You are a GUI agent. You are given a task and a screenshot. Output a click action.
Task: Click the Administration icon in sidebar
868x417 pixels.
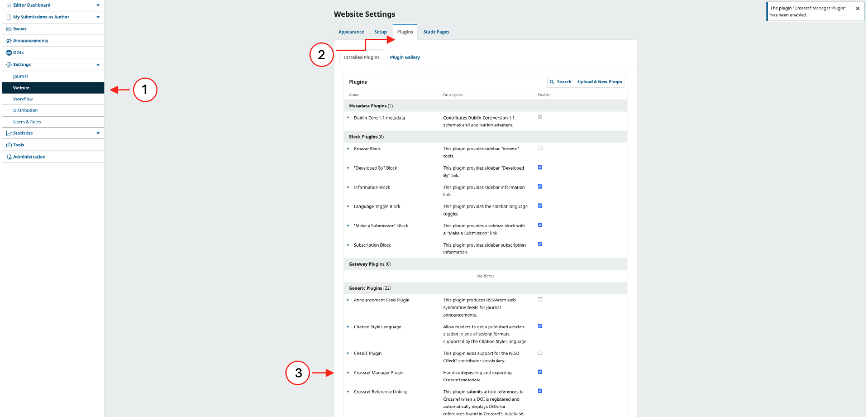point(9,157)
